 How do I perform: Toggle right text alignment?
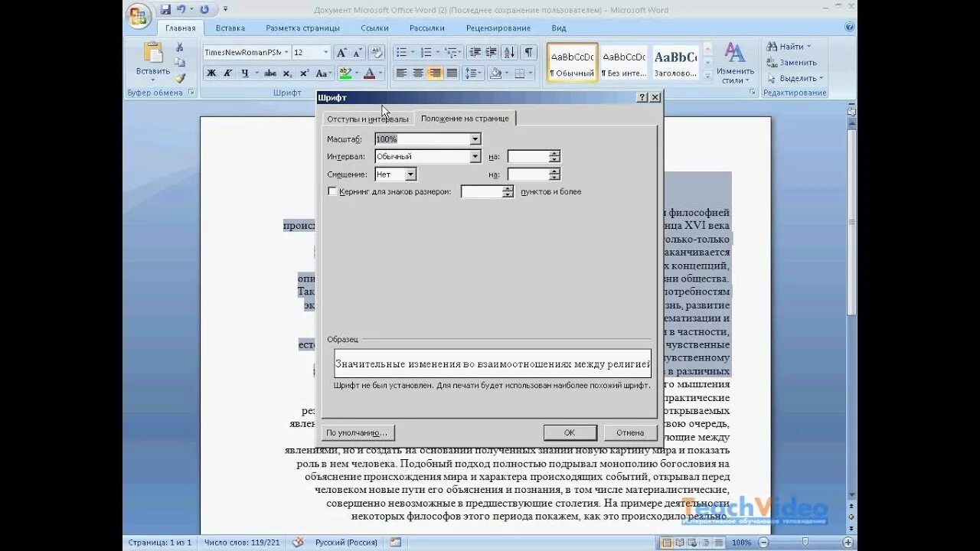coord(435,73)
